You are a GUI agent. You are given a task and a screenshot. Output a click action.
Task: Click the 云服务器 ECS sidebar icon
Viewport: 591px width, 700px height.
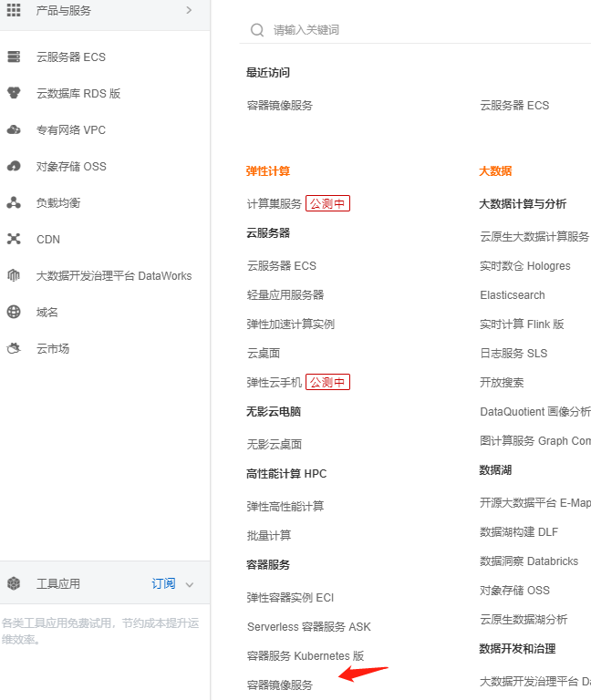tap(14, 57)
